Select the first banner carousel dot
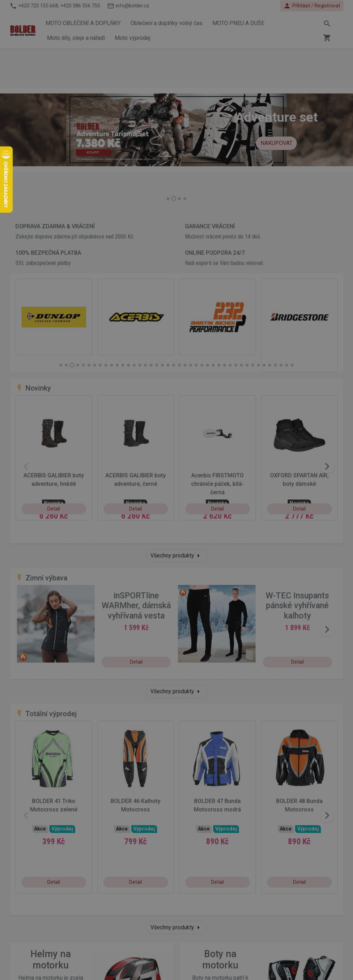353x980 pixels. (x=168, y=199)
